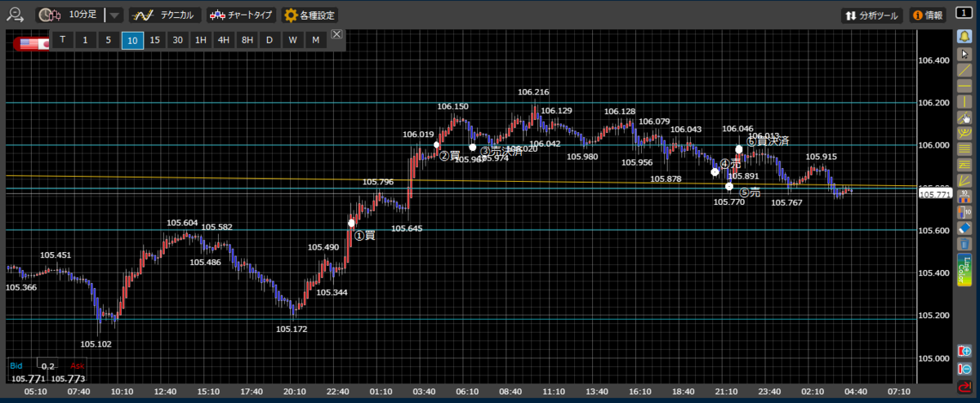
Task: Click the ⑤売 sell marker dot
Action: [x=729, y=187]
